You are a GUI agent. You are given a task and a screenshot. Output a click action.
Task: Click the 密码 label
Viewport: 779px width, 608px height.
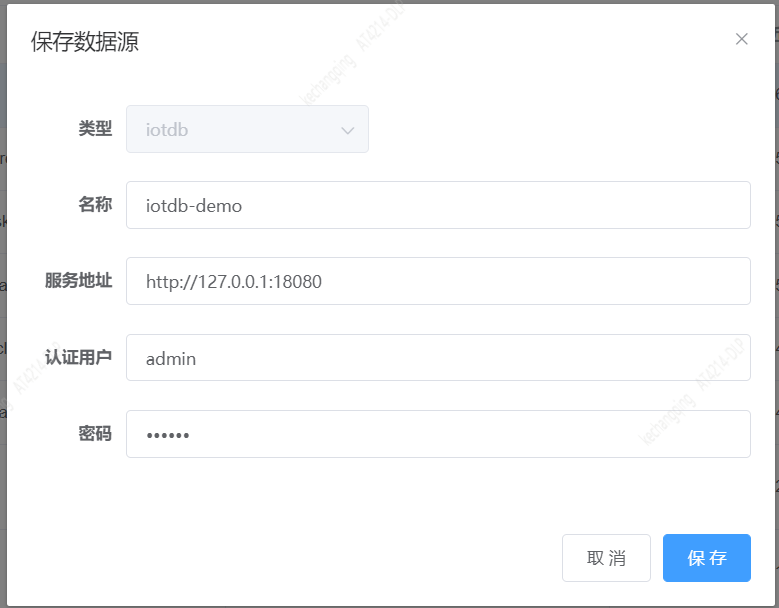(95, 434)
